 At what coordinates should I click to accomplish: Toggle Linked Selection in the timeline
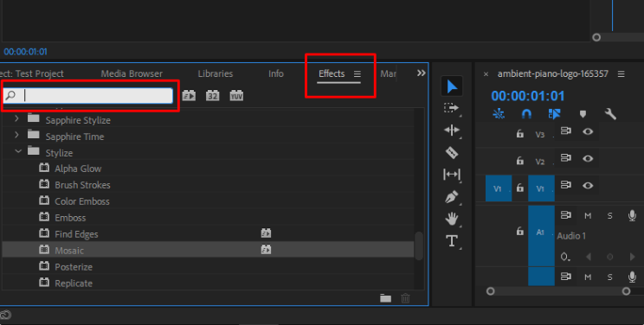tap(554, 114)
